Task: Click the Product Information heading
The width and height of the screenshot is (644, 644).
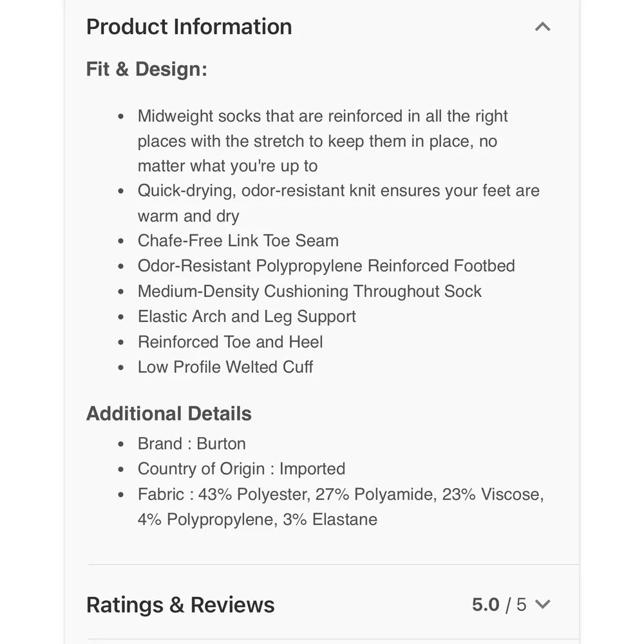Action: [189, 26]
